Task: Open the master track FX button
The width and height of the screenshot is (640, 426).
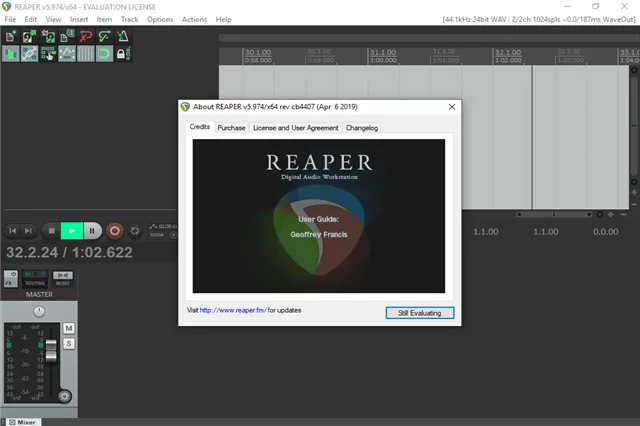Action: [x=10, y=280]
